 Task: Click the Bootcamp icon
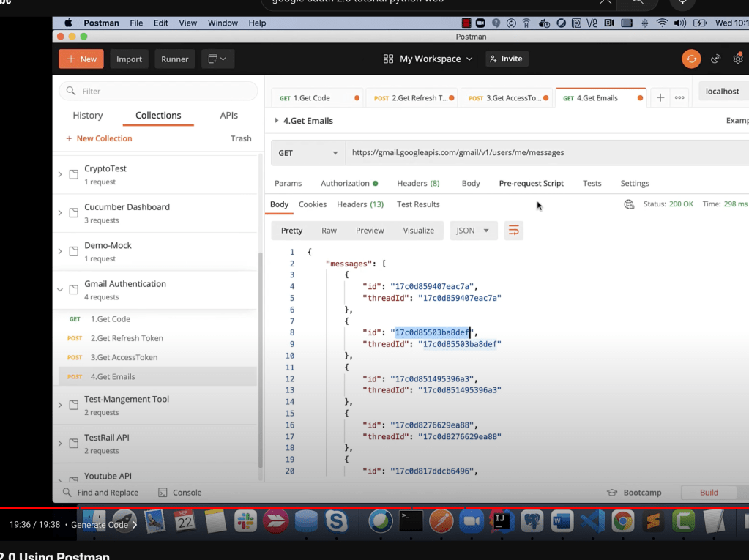click(612, 492)
